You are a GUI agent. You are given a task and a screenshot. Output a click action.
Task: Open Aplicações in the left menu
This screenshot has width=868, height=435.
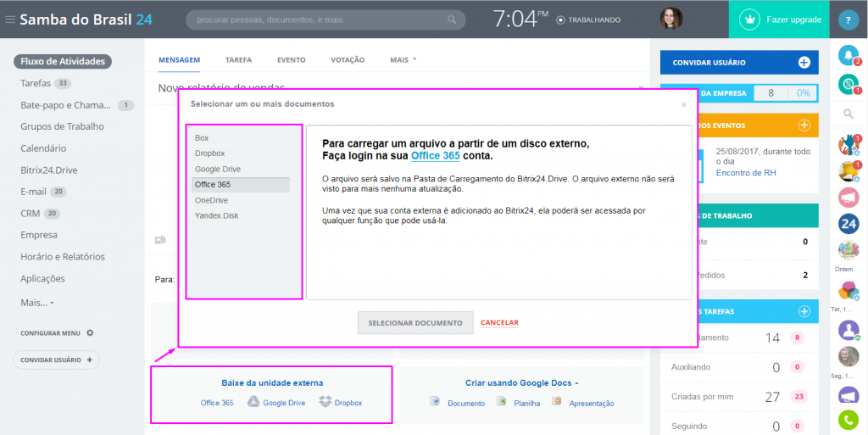click(x=42, y=278)
